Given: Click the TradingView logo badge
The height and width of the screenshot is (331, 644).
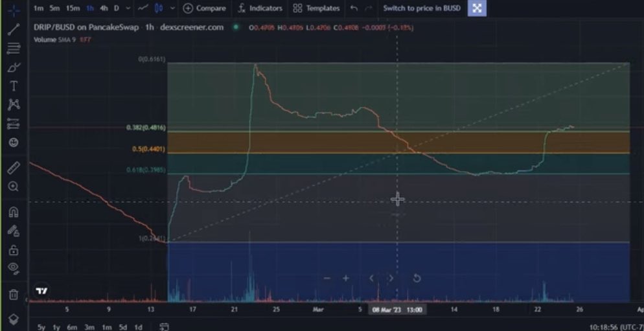Looking at the screenshot, I should click(41, 291).
